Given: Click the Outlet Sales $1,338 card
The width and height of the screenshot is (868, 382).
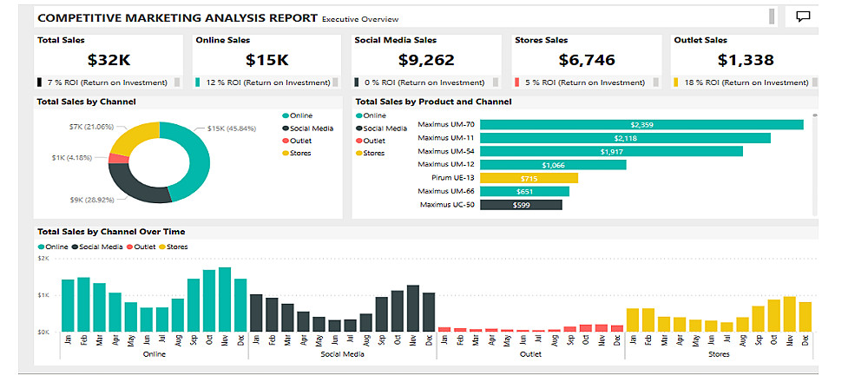Looking at the screenshot, I should tap(745, 62).
